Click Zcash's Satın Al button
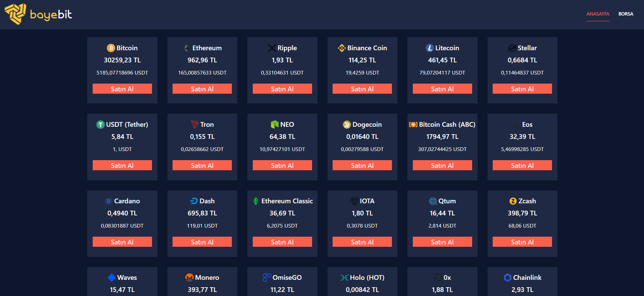The width and height of the screenshot is (644, 296). 522,242
